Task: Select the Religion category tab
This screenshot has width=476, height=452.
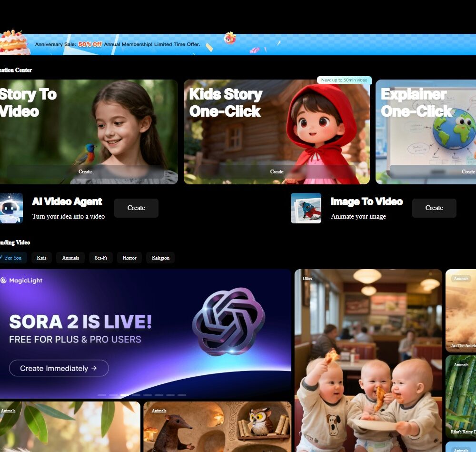Action: pyautogui.click(x=160, y=258)
